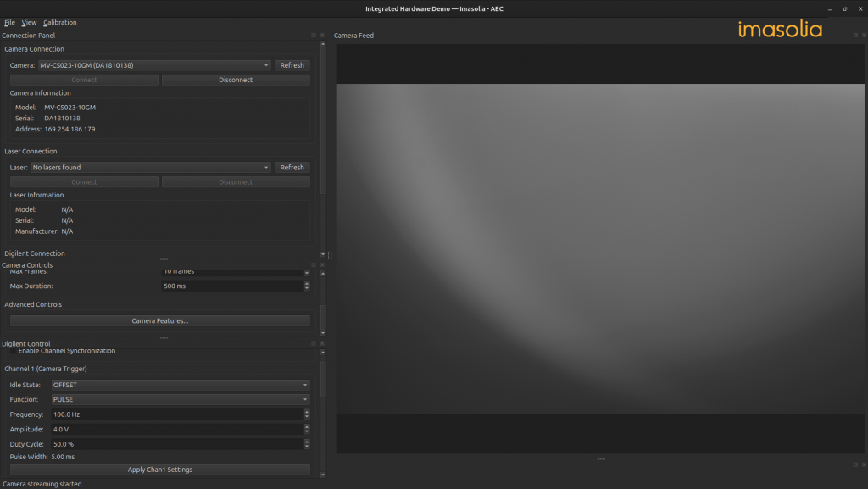Float the Connection Panel dock
Image resolution: width=868 pixels, height=489 pixels.
314,36
